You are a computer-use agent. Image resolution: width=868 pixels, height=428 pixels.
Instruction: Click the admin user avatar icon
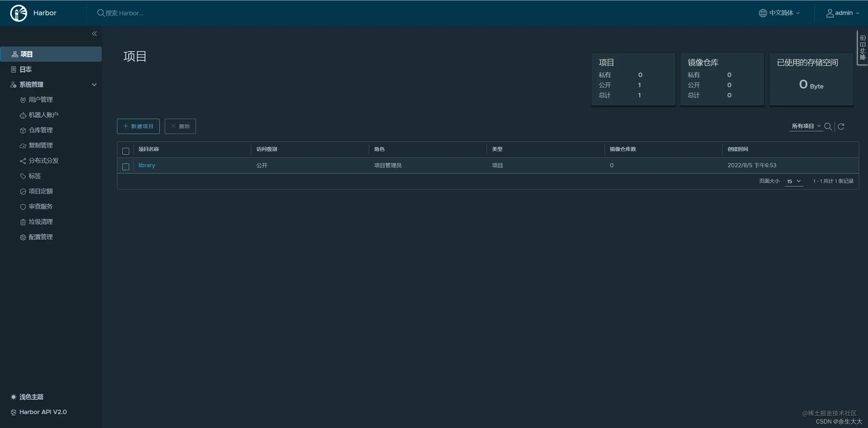(x=829, y=13)
